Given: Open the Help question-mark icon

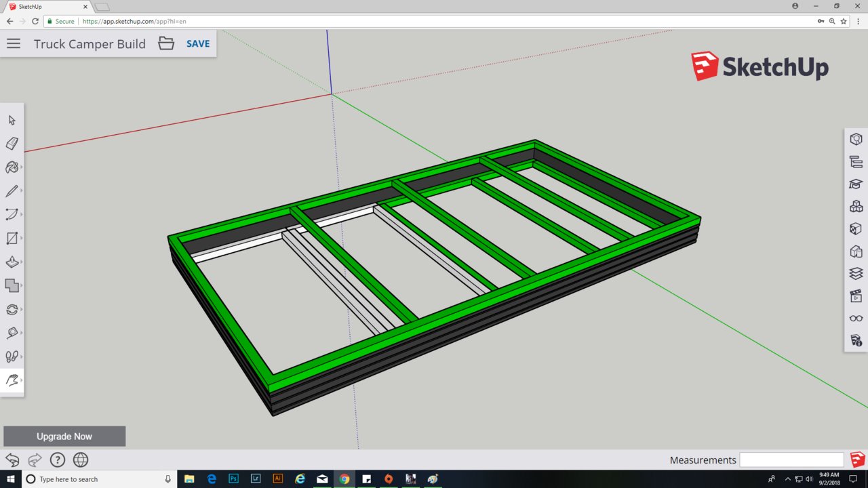Looking at the screenshot, I should (58, 460).
